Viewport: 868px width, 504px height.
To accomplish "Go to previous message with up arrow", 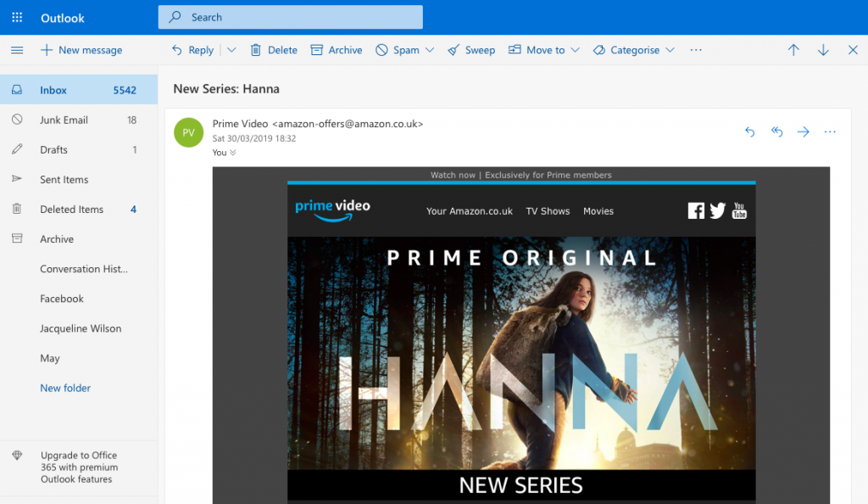I will click(x=793, y=50).
